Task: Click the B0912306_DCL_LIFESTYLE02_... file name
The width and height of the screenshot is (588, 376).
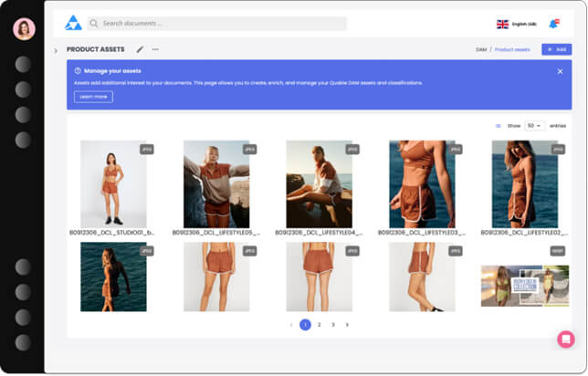Action: coord(524,233)
